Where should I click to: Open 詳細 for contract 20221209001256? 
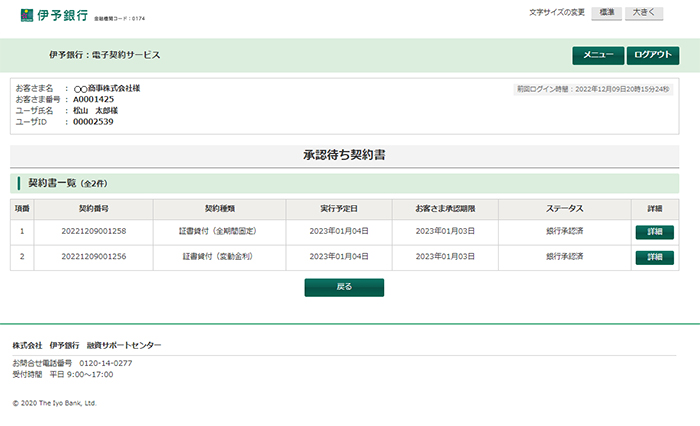[x=654, y=257]
